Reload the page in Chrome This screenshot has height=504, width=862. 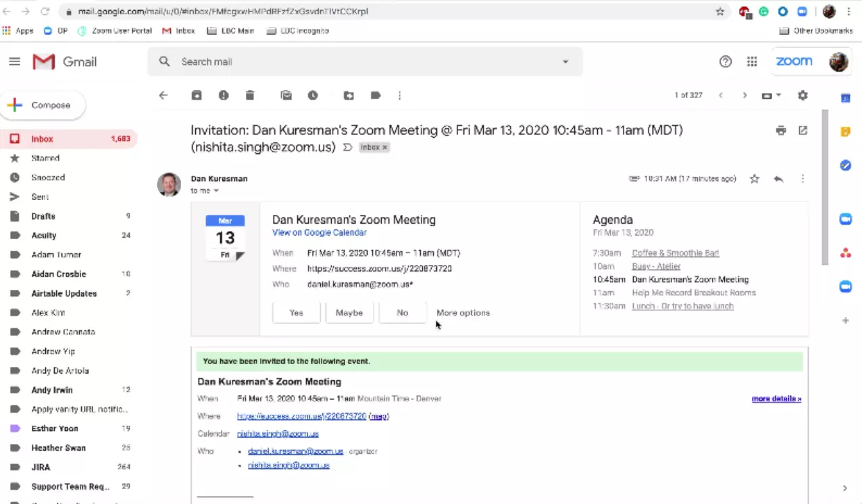[45, 11]
